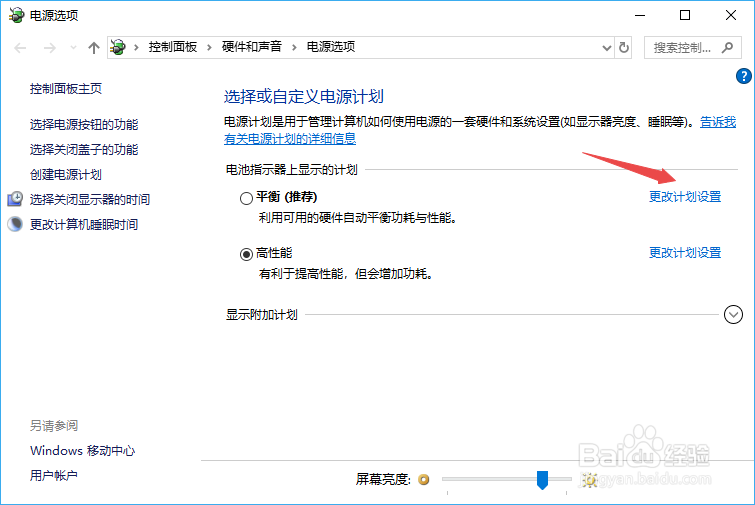Click 显示附加计划 label text
Image resolution: width=755 pixels, height=505 pixels.
point(262,315)
